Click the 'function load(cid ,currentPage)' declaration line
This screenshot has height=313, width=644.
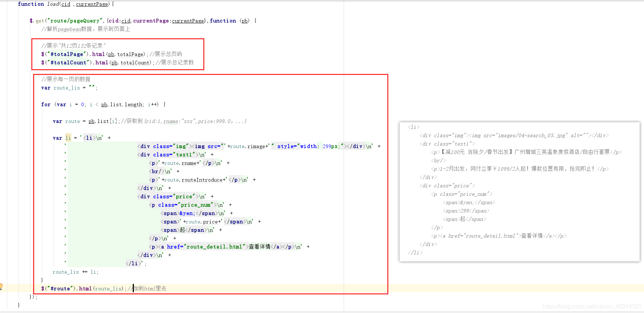[x=66, y=4]
